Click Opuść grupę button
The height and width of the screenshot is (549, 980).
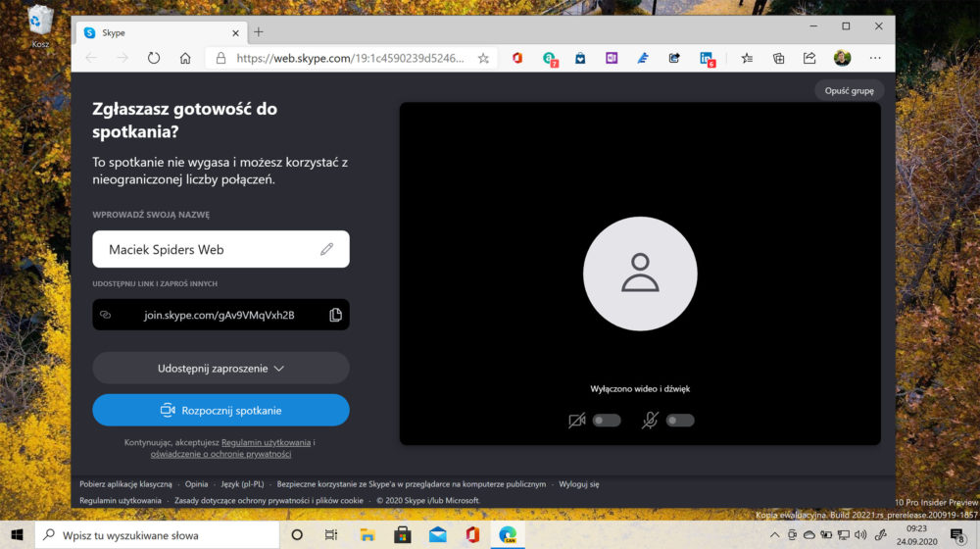(849, 90)
